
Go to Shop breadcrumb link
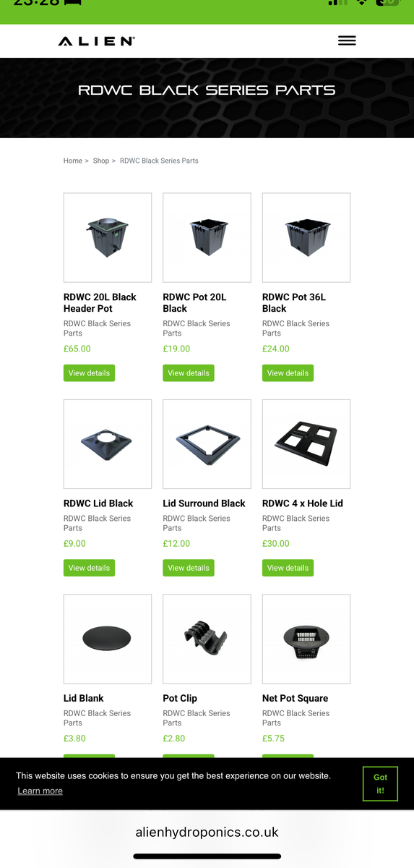[x=101, y=161]
